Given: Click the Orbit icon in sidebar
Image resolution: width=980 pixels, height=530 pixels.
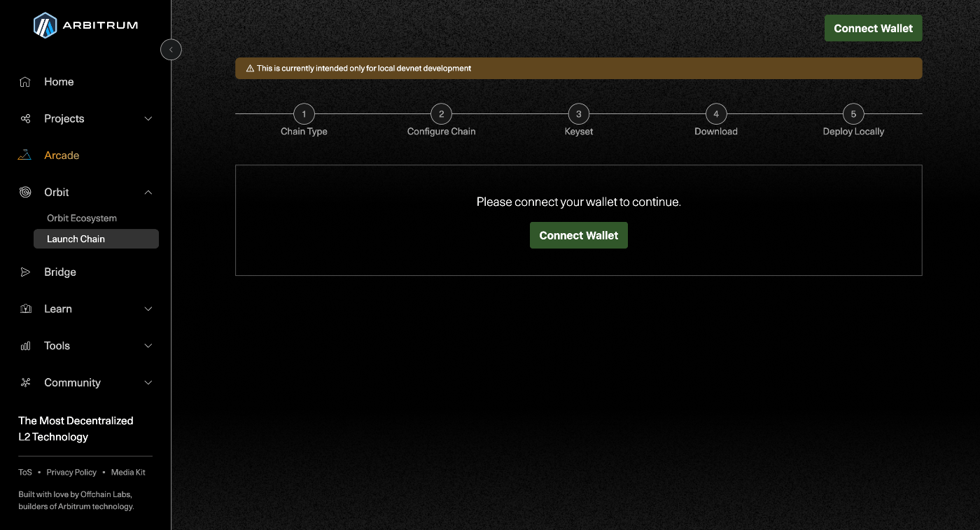Looking at the screenshot, I should tap(25, 193).
